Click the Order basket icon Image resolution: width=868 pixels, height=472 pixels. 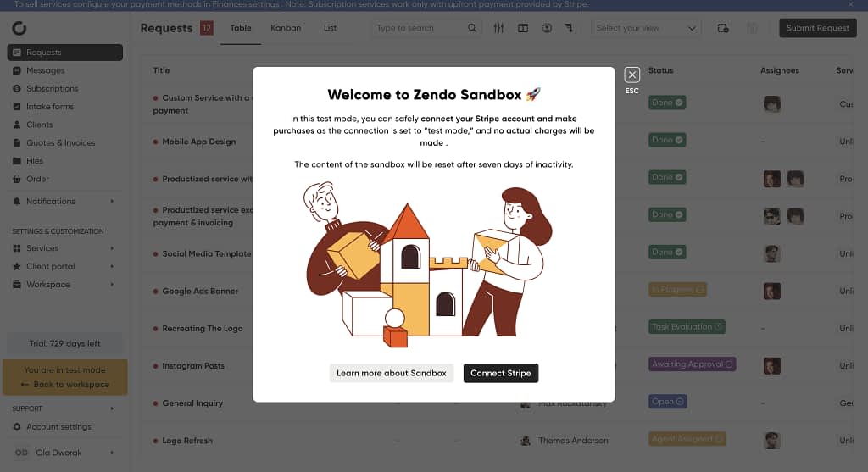[17, 179]
